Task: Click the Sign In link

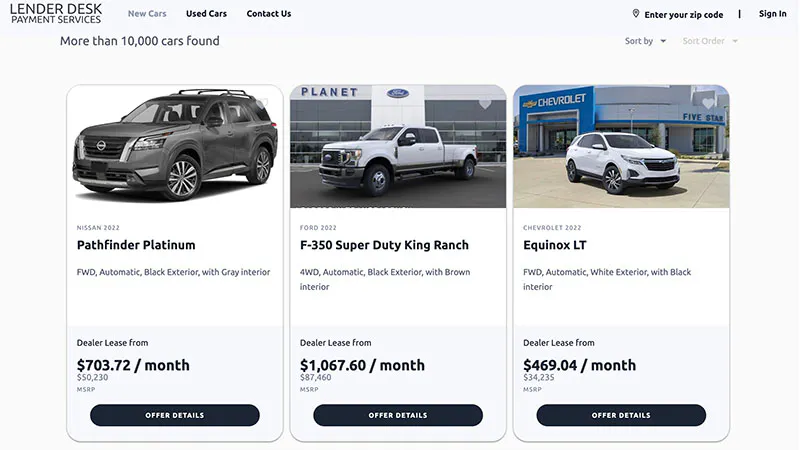Action: click(x=772, y=14)
